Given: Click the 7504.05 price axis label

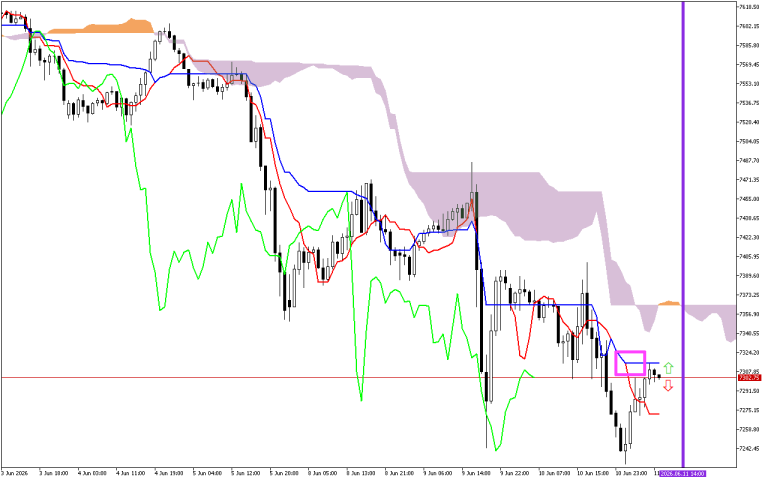Looking at the screenshot, I should pos(749,142).
